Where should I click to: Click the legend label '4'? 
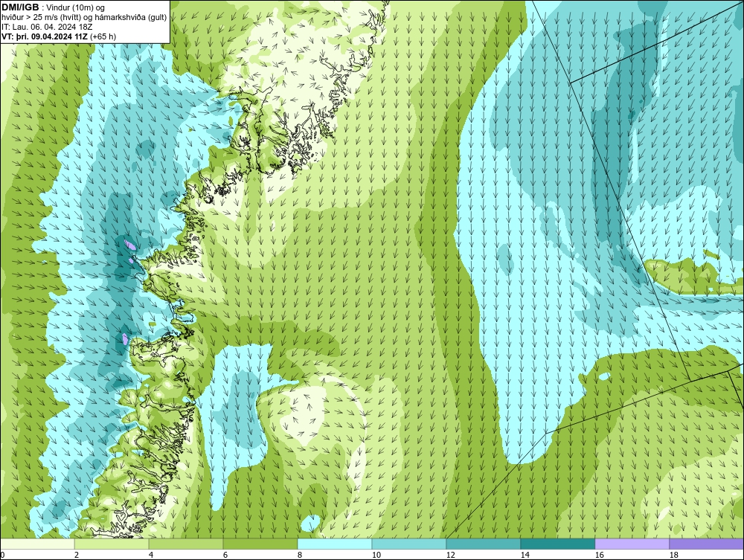click(x=151, y=555)
